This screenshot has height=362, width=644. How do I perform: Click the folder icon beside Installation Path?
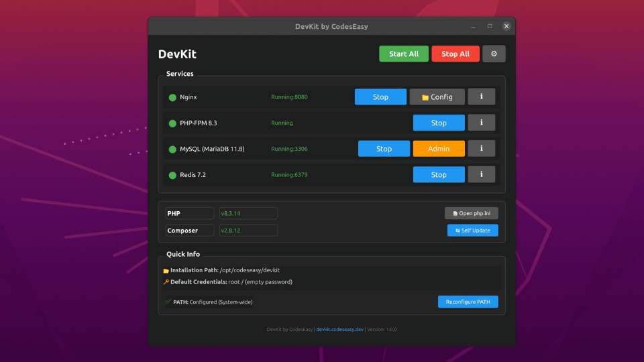pyautogui.click(x=166, y=270)
